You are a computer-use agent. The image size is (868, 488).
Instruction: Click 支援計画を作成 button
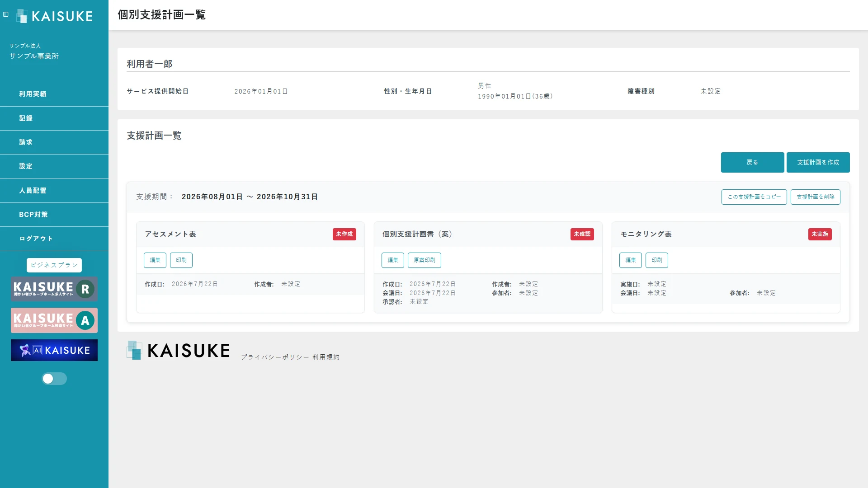coord(818,162)
